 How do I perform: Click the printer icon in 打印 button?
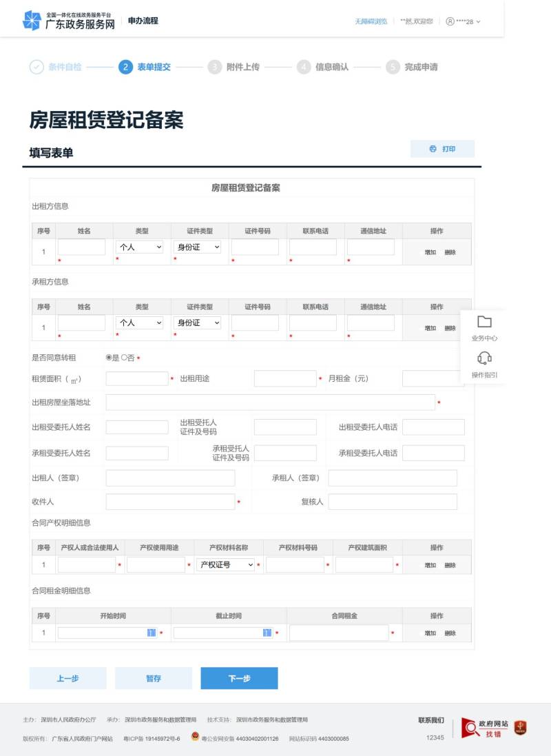tap(433, 149)
